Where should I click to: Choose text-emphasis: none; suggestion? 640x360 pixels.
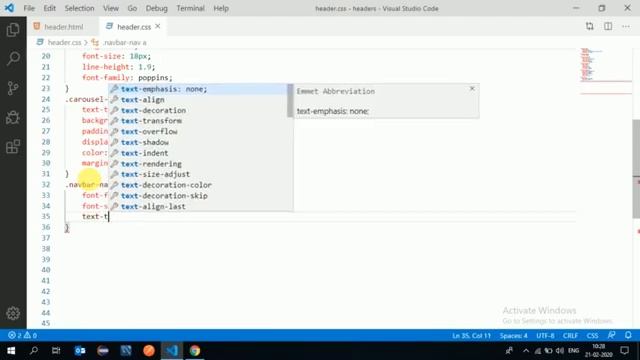point(198,89)
